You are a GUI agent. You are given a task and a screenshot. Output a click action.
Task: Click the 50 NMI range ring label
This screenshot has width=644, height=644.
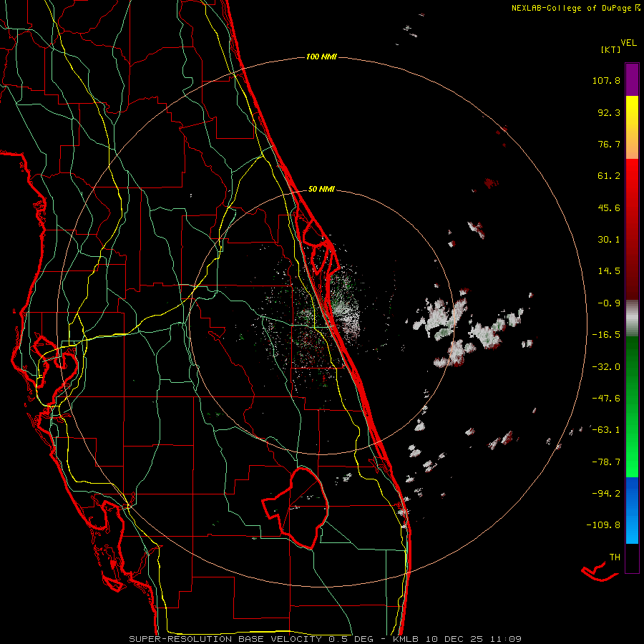tap(321, 190)
